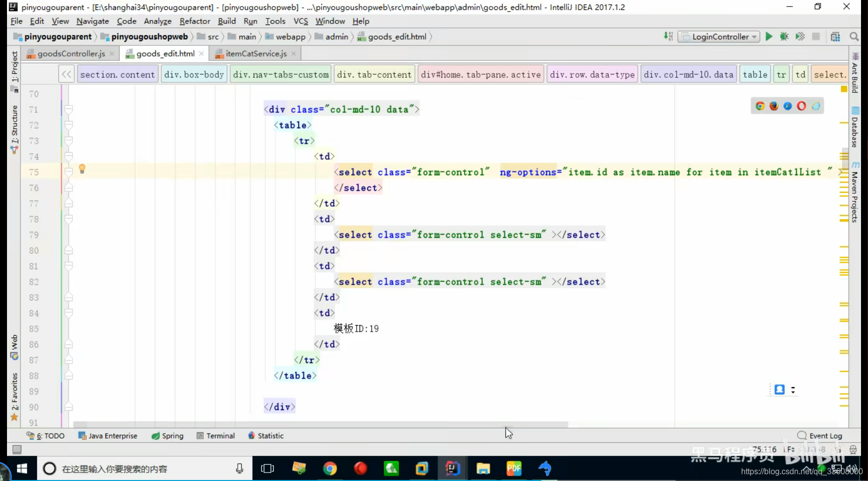Open the 7: Structure tool window
This screenshot has width=868, height=481.
pyautogui.click(x=14, y=129)
